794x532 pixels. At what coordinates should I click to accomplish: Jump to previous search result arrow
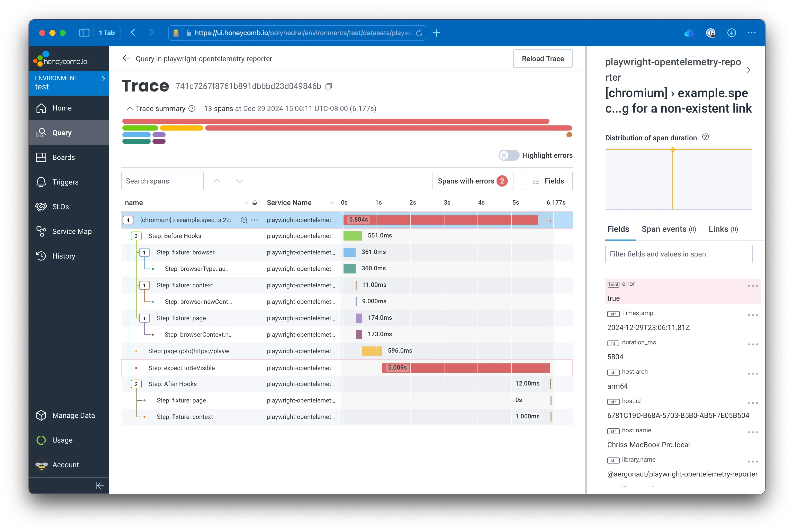217,181
